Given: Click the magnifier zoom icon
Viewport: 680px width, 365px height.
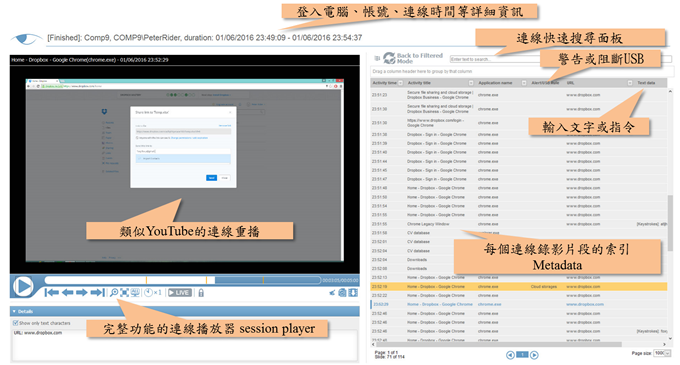Looking at the screenshot, I should 114,293.
